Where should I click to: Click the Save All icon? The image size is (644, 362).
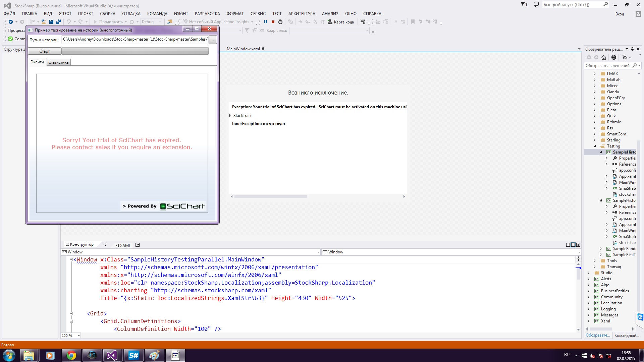59,22
